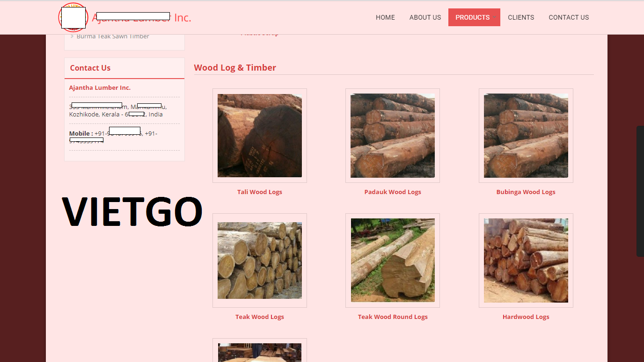Navigate to CONTACT US
644x362 pixels.
[x=569, y=17]
